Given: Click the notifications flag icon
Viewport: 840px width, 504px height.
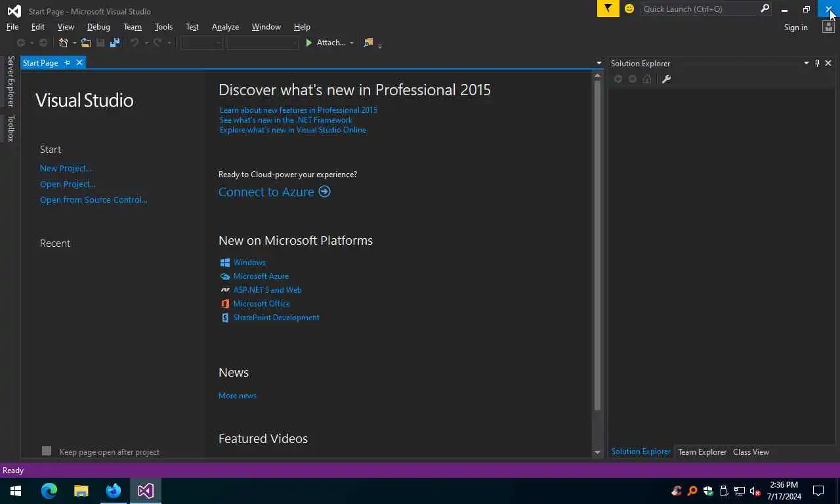Looking at the screenshot, I should point(608,9).
